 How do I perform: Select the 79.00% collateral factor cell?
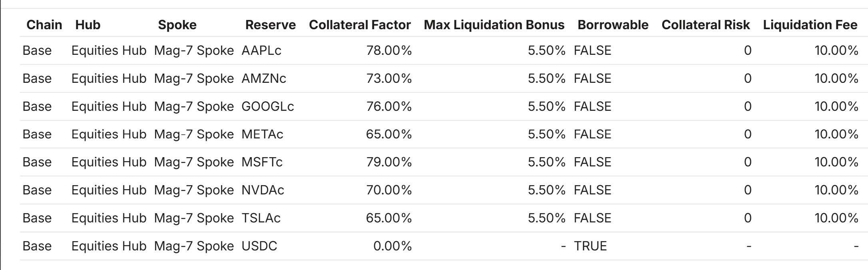coord(389,162)
